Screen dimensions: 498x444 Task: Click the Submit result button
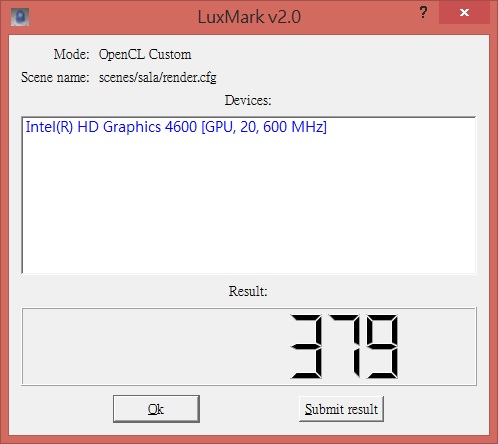(341, 409)
